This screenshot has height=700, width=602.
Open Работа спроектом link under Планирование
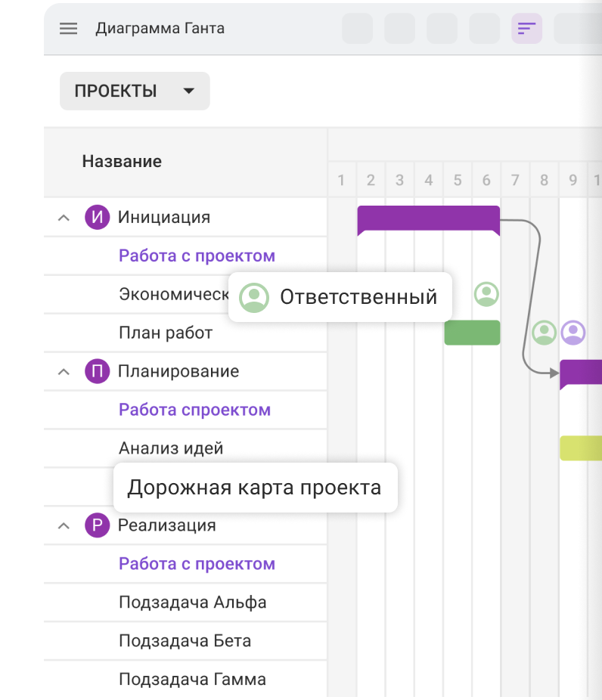tap(194, 410)
